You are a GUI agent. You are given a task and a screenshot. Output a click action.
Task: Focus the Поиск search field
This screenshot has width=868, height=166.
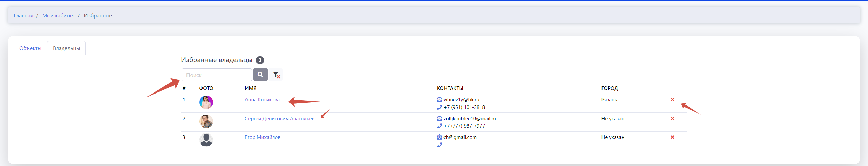click(217, 75)
